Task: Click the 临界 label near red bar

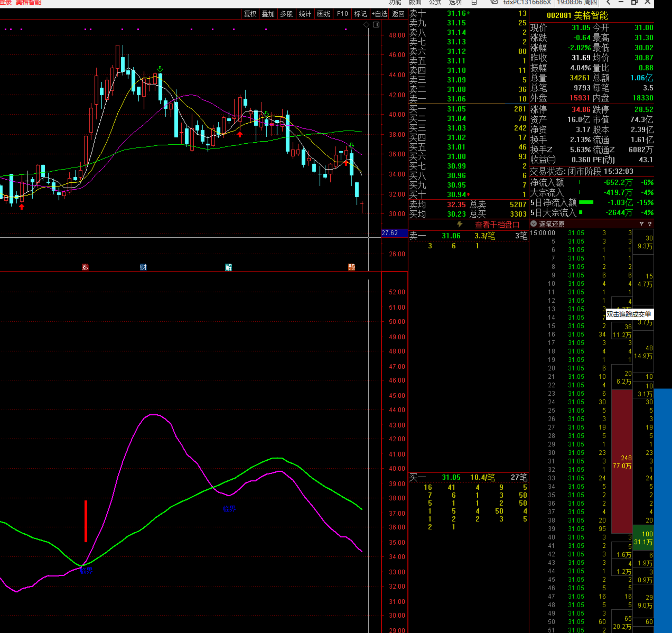Action: tap(86, 571)
